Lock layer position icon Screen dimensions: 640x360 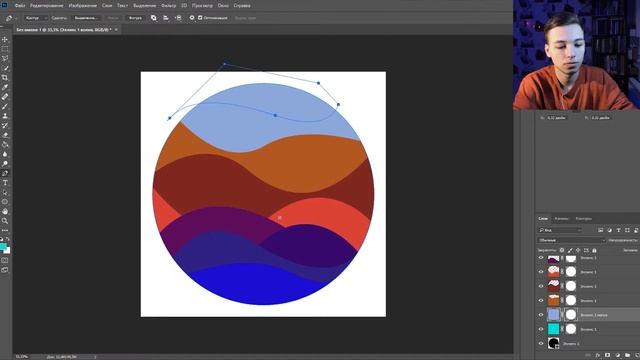578,250
